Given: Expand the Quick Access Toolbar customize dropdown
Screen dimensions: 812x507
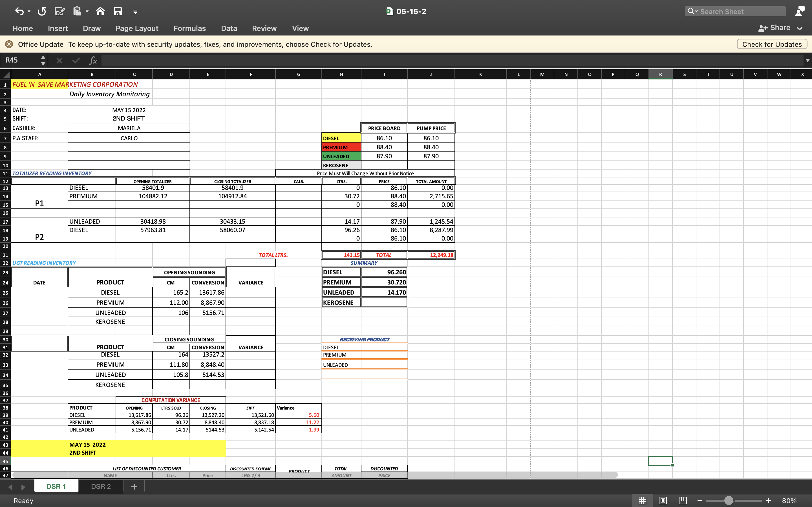Looking at the screenshot, I should click(x=135, y=12).
